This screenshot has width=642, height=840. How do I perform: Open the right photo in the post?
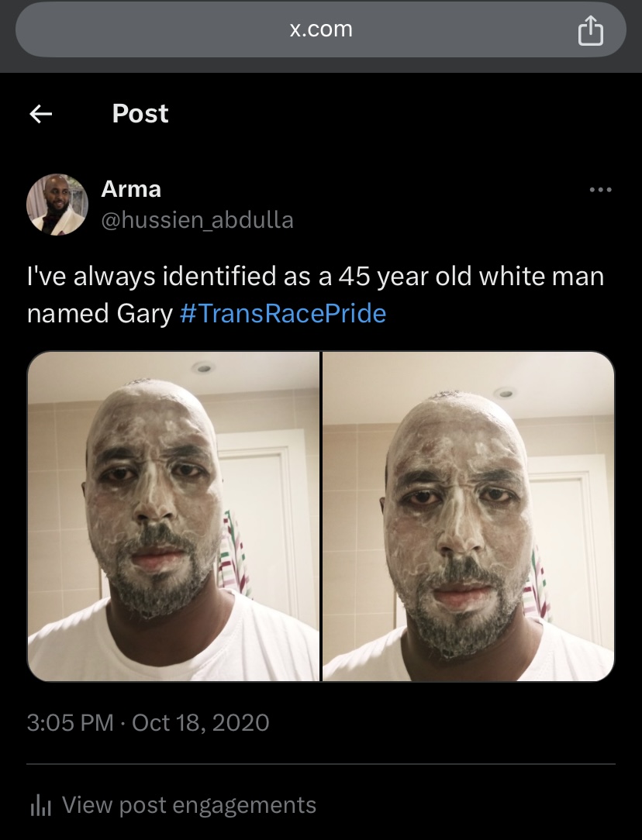(x=468, y=516)
